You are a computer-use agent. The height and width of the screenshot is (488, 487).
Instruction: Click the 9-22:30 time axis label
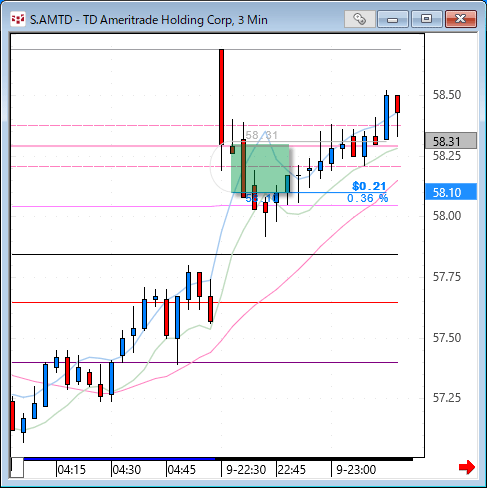(x=246, y=470)
